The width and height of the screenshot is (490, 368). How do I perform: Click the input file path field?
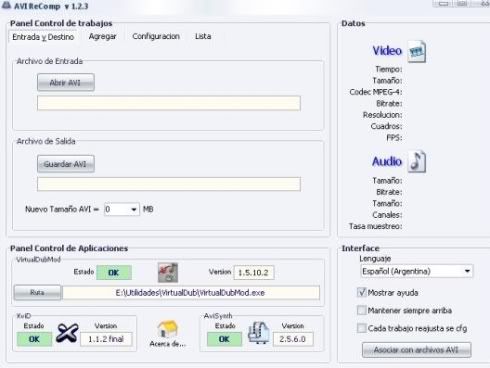169,103
